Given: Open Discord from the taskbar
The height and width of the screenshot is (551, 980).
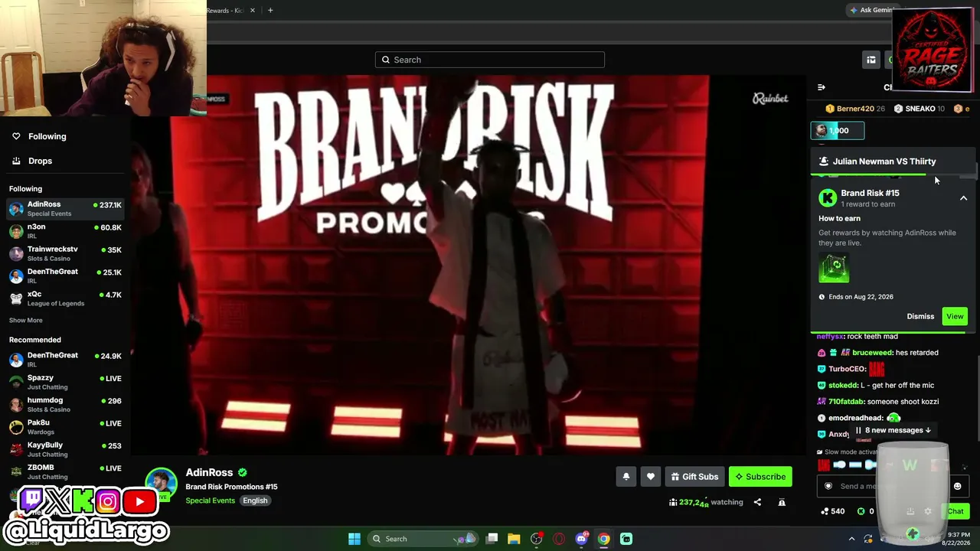Looking at the screenshot, I should 581,539.
